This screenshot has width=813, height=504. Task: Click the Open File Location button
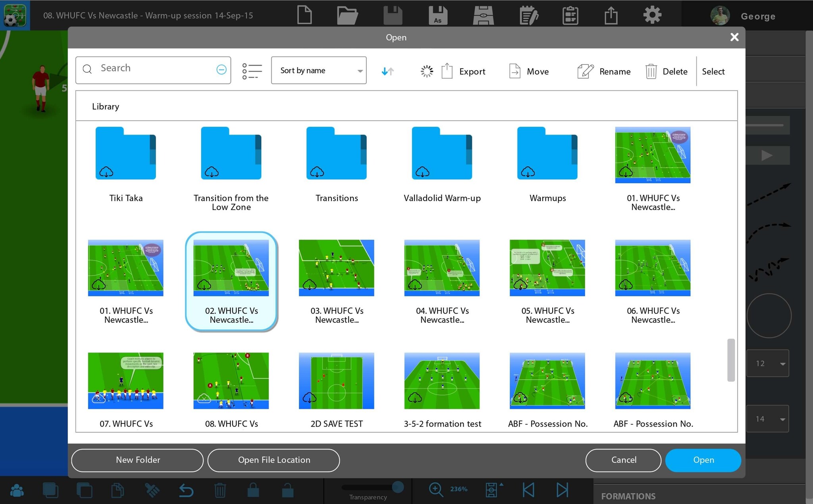coord(274,460)
